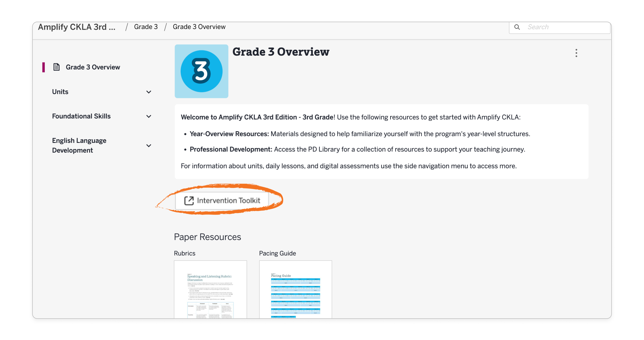The height and width of the screenshot is (340, 644).
Task: Open English Language Development sidebar item
Action: point(79,145)
